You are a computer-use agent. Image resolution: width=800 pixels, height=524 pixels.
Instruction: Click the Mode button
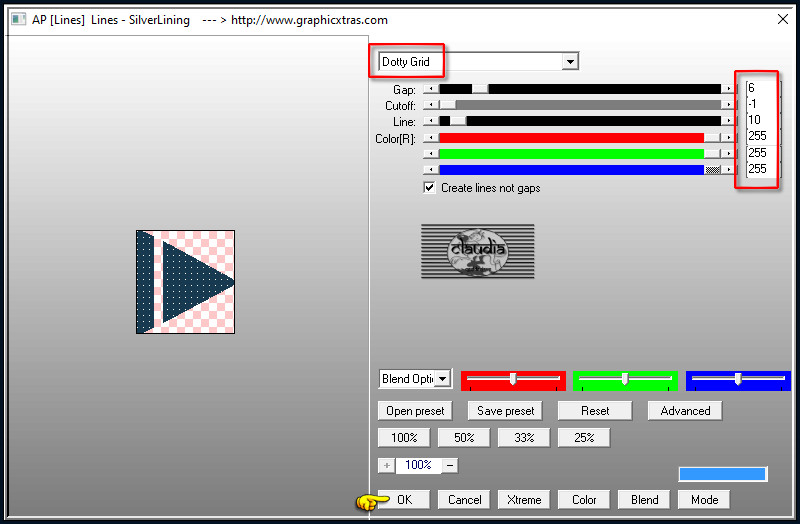pyautogui.click(x=704, y=500)
